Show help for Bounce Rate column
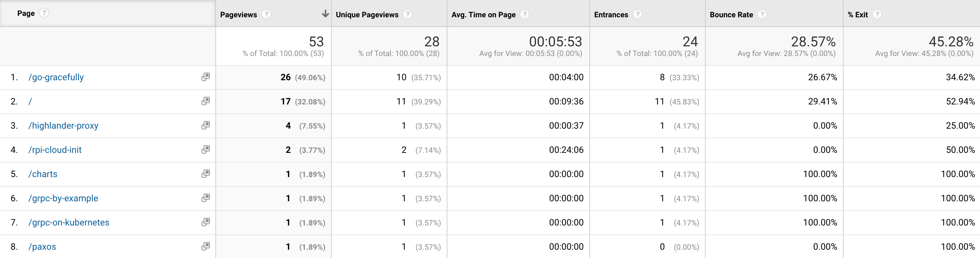This screenshot has width=980, height=258. point(762,15)
